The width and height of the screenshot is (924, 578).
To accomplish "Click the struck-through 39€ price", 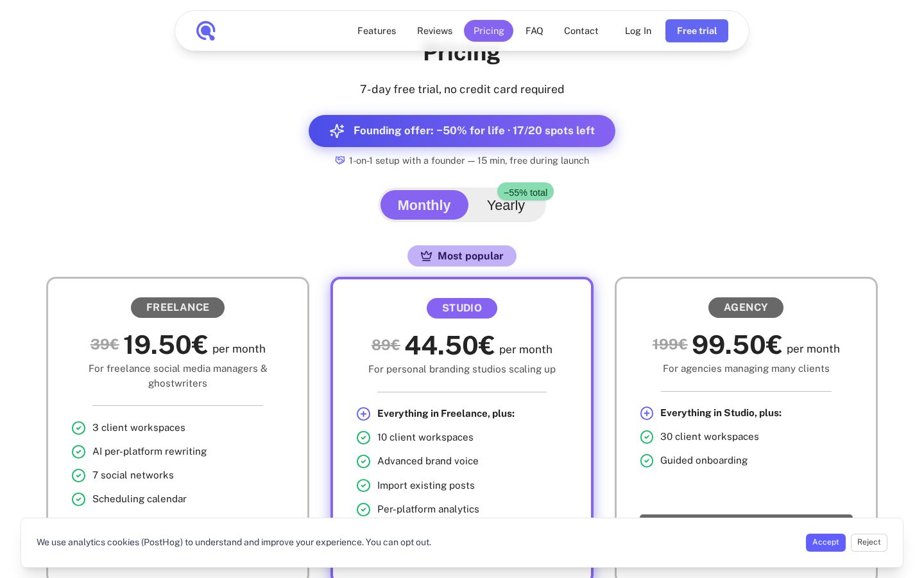I will pos(105,345).
